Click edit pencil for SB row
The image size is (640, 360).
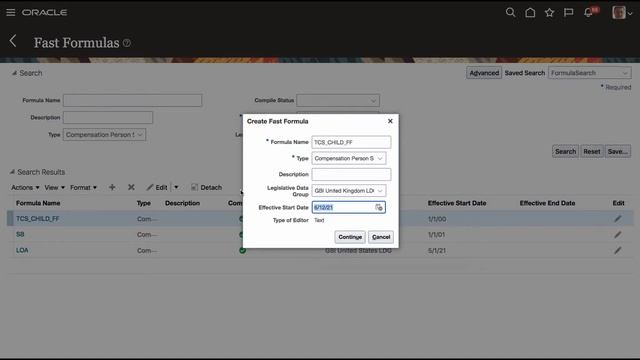coord(618,235)
